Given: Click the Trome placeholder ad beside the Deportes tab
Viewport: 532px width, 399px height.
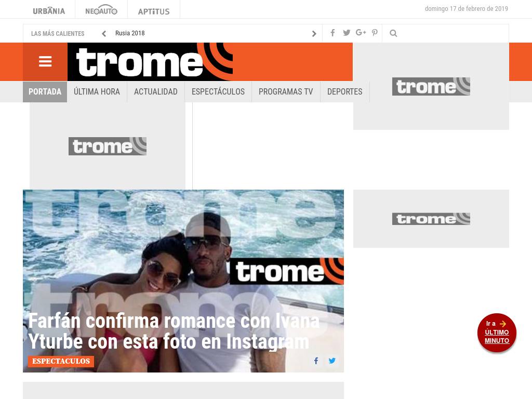Looking at the screenshot, I should coord(431,86).
